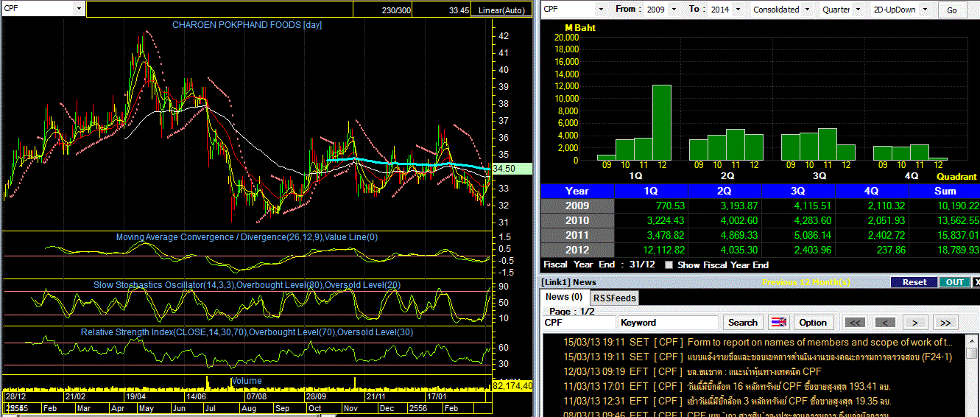Click the Slow Stochastics Oscillator indicator label
The image size is (980, 417).
point(246,285)
